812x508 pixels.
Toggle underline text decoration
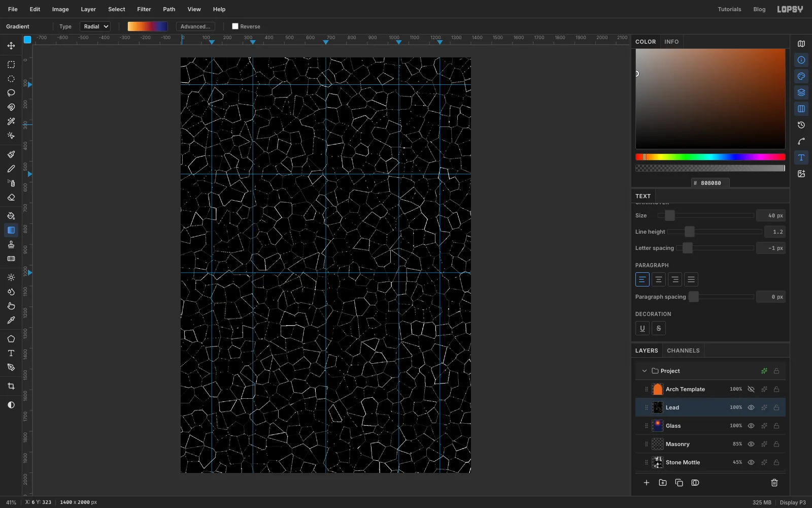tap(642, 328)
